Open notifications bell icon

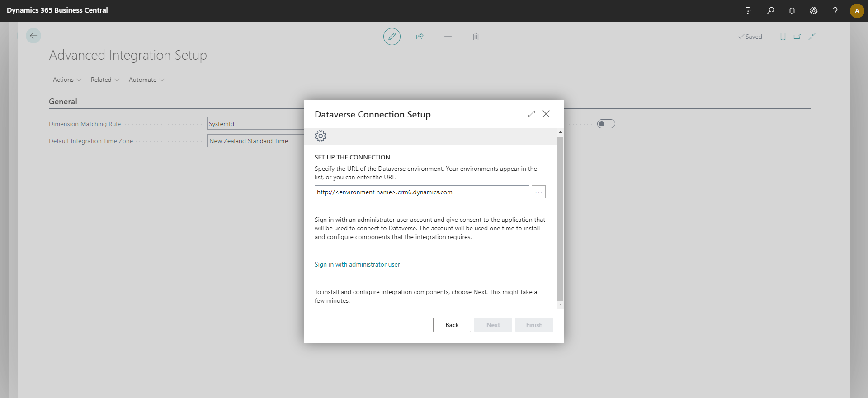tap(792, 11)
